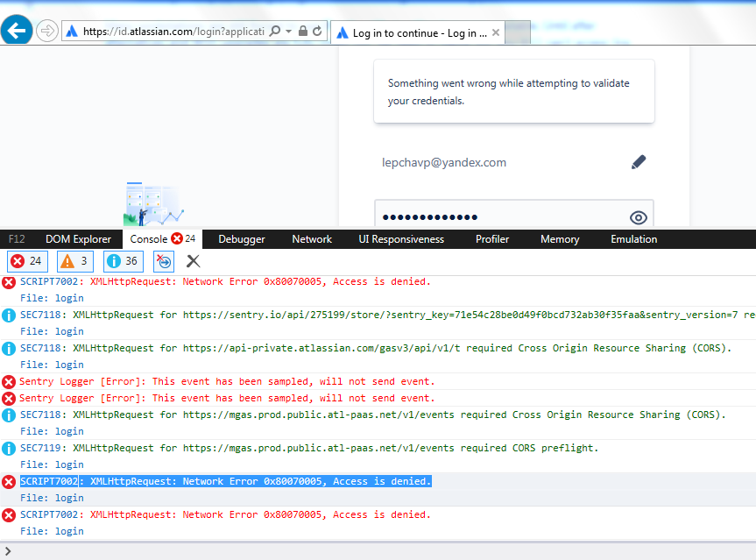This screenshot has width=756, height=560.
Task: Click the error icon of first SCRIPT7002 row
Action: point(9,283)
